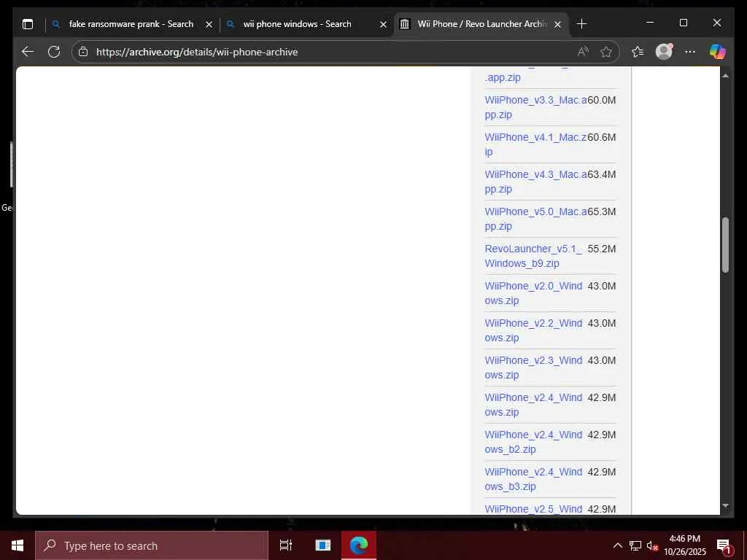Download WiiPhone_v2.4_Windows_b3.zip
This screenshot has height=560, width=747.
533,478
